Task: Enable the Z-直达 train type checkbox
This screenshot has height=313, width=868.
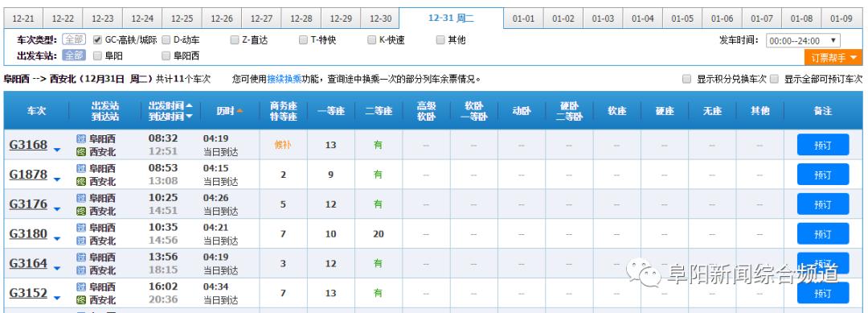Action: tap(235, 40)
